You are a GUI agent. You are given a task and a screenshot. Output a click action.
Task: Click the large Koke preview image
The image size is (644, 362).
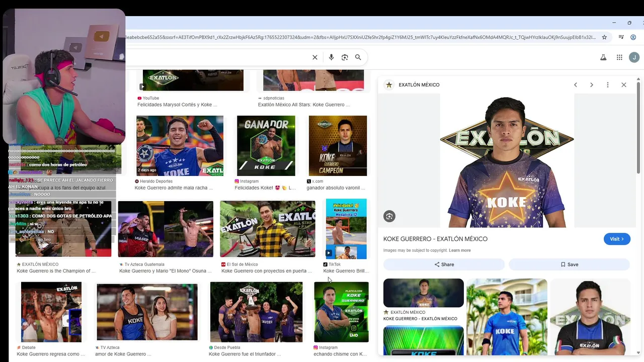click(x=507, y=160)
